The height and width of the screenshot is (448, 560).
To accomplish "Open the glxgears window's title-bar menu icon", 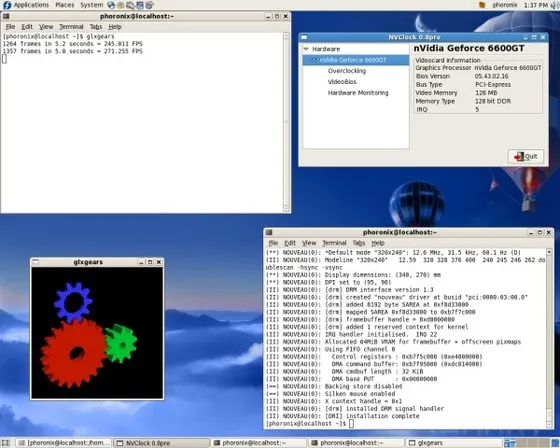I will (35, 262).
